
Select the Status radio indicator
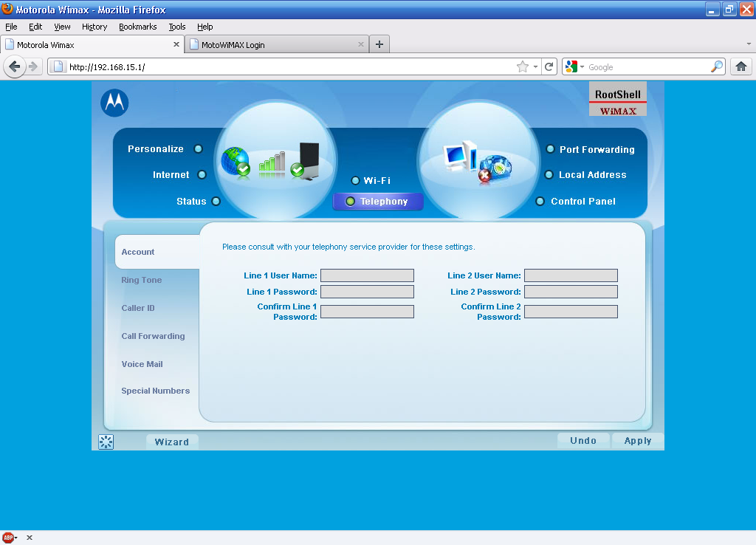pos(216,201)
